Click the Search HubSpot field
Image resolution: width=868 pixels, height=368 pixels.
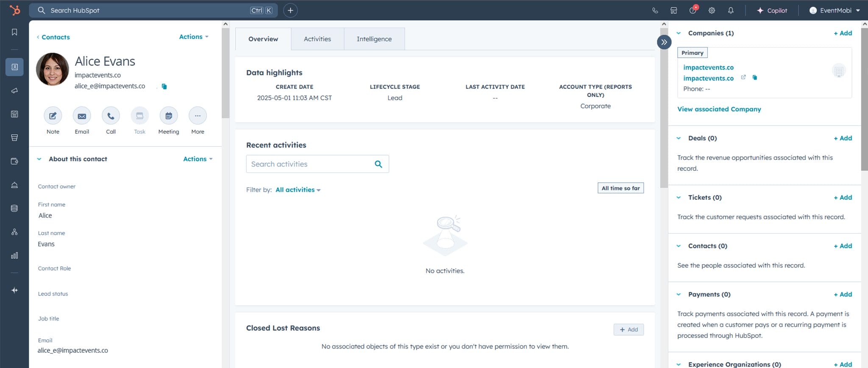pos(153,11)
